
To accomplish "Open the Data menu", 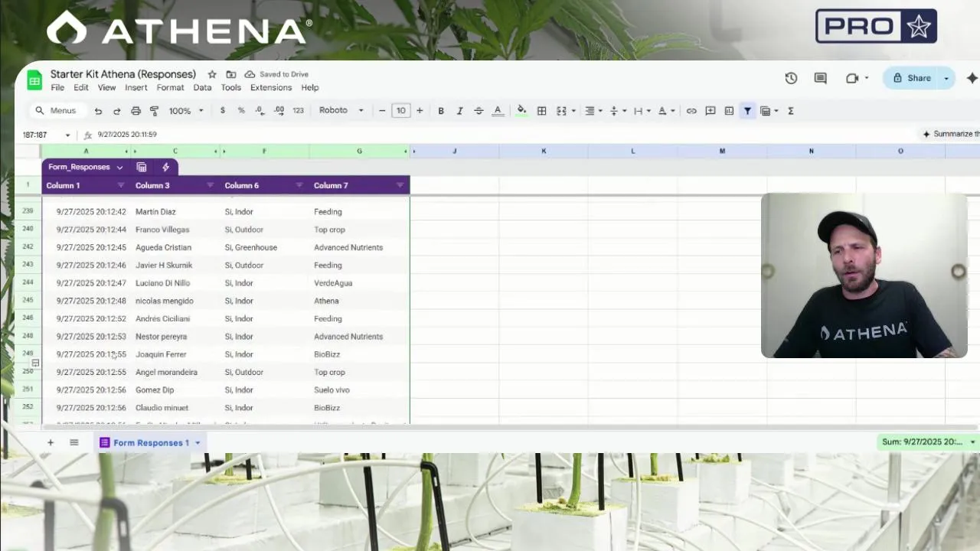I will tap(202, 88).
